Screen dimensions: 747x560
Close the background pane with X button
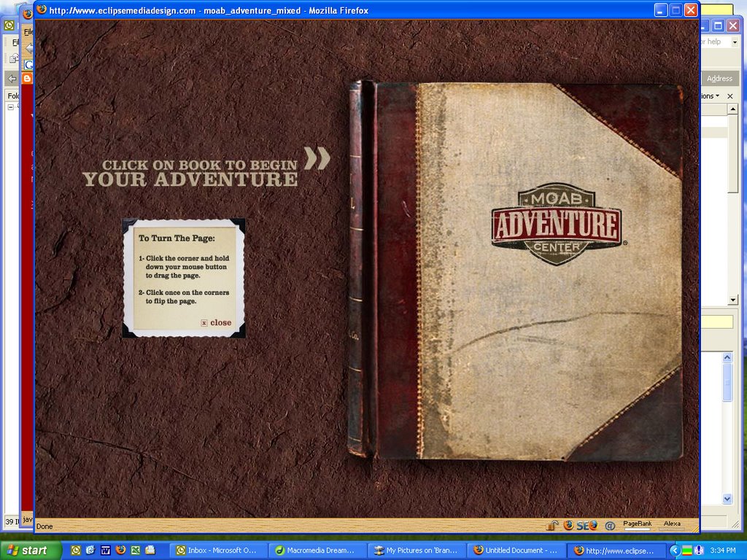point(729,96)
